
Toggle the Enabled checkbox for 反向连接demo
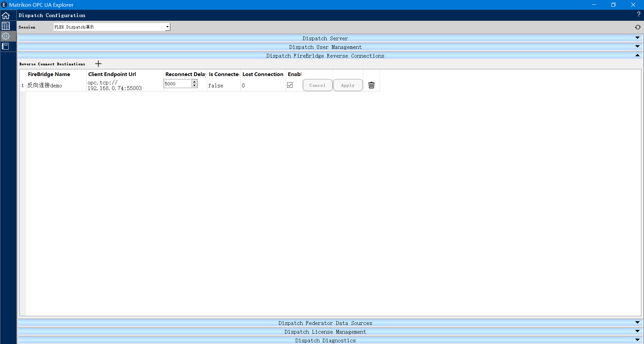(290, 85)
